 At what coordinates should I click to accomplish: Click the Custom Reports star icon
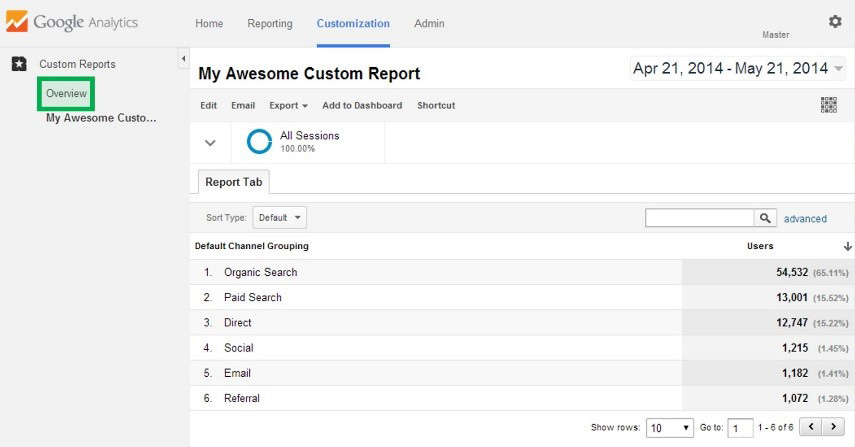click(19, 64)
